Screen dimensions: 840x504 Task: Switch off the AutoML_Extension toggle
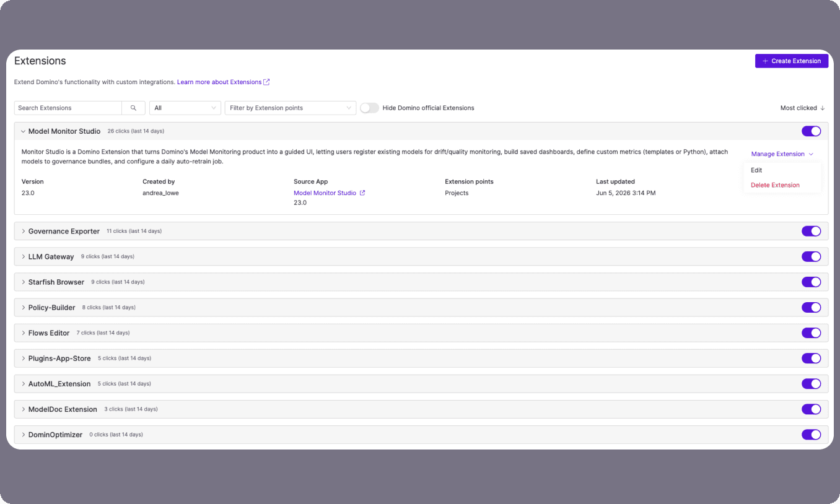(x=811, y=383)
